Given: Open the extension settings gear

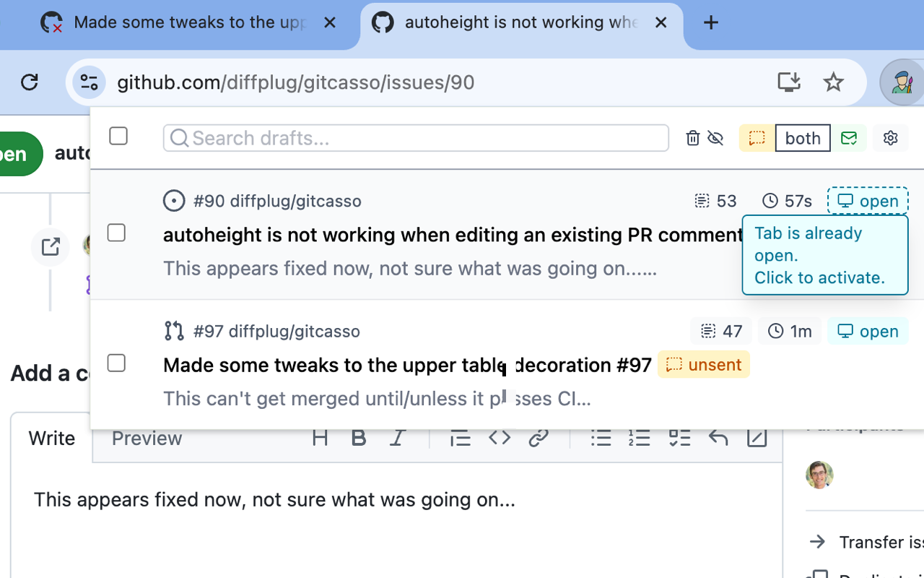Looking at the screenshot, I should click(x=890, y=138).
